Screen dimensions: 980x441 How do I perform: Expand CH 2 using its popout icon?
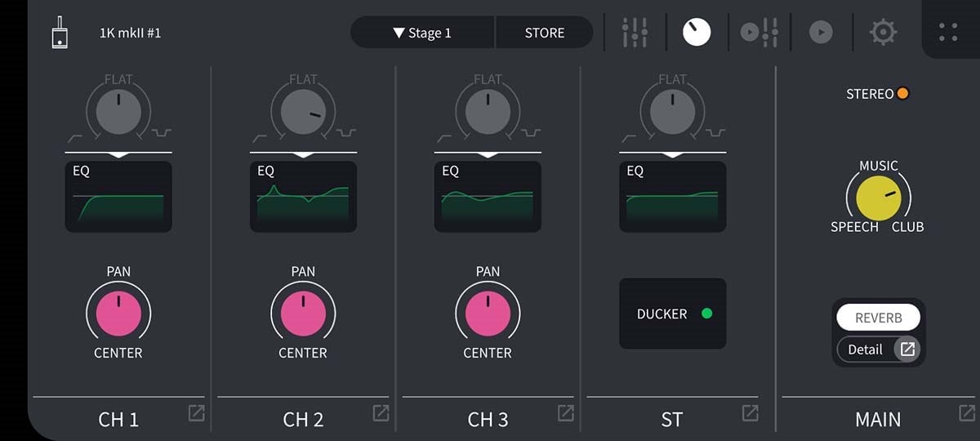point(381,413)
